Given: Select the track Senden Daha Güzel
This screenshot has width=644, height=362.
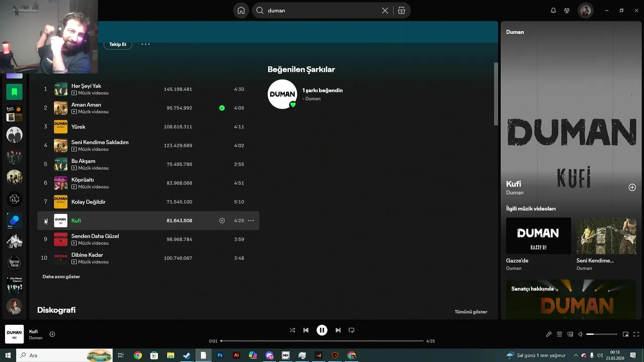Looking at the screenshot, I should [x=148, y=239].
